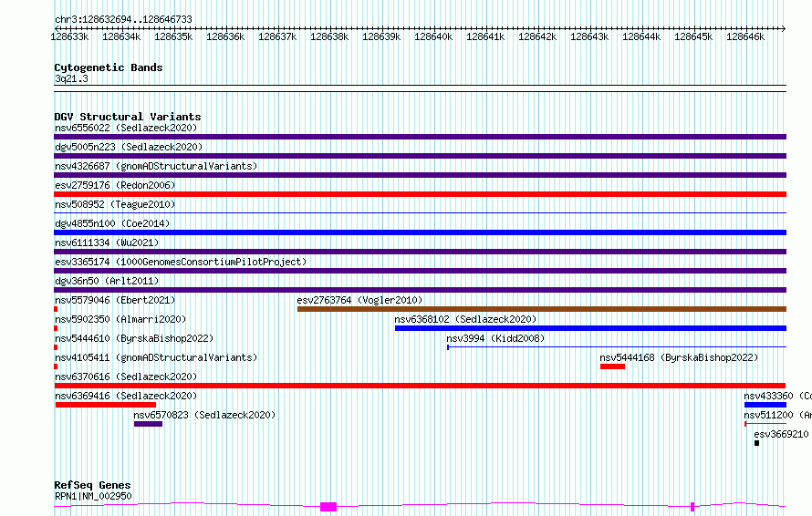This screenshot has height=516, width=812.
Task: Click the DGV Structural Variants track title
Action: (128, 117)
